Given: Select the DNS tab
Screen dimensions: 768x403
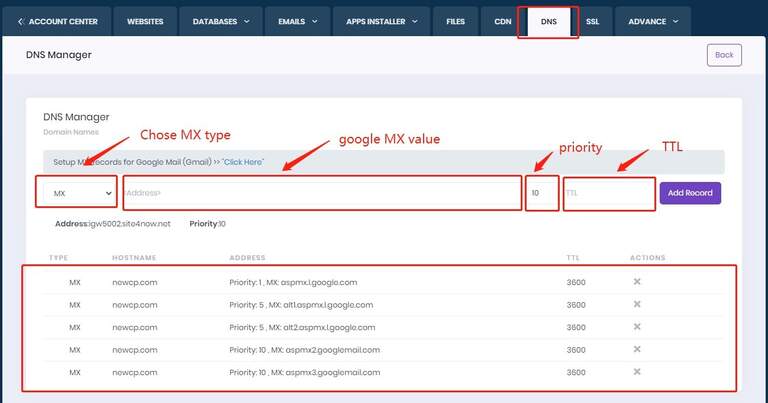Looking at the screenshot, I should [549, 22].
